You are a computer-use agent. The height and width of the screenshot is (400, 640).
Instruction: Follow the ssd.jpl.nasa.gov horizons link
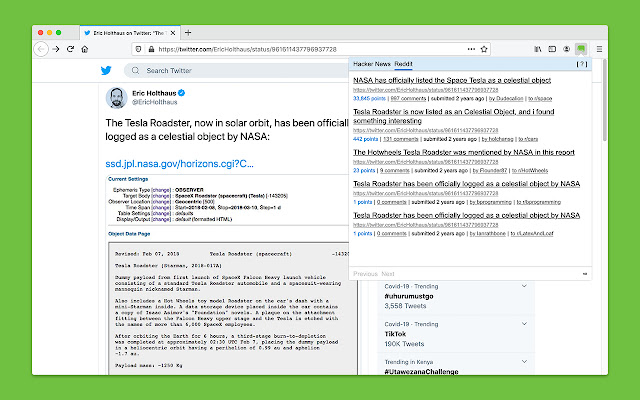179,164
